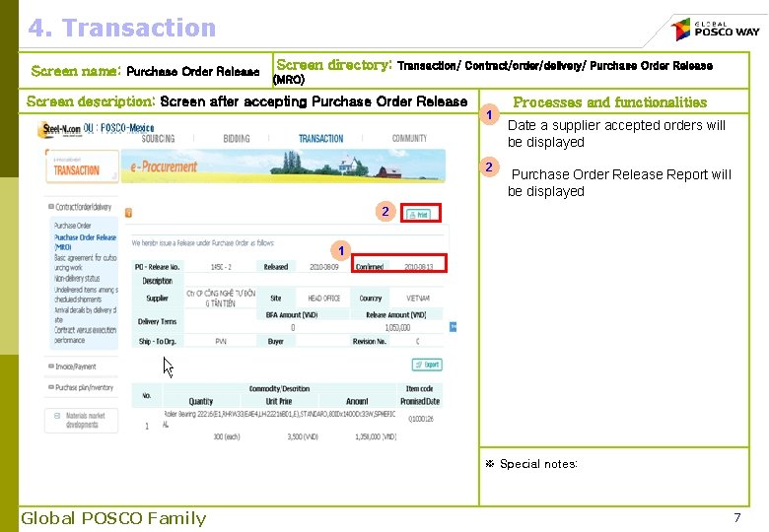769x532 pixels.
Task: Click the small blue arrow icon at table edge
Action: tap(454, 327)
